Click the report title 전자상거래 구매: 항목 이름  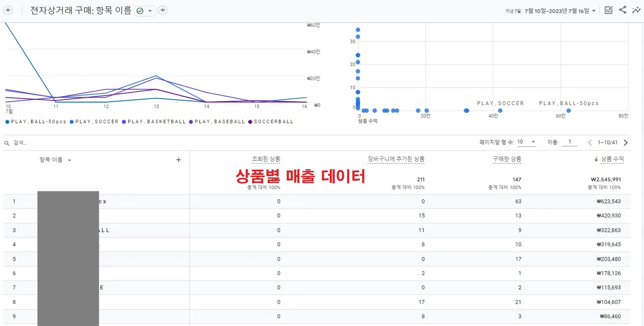tap(81, 11)
